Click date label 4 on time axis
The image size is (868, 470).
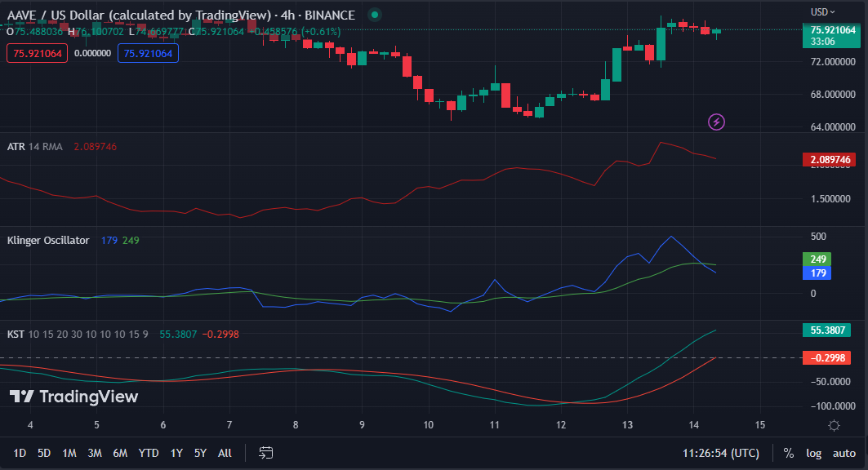point(30,424)
